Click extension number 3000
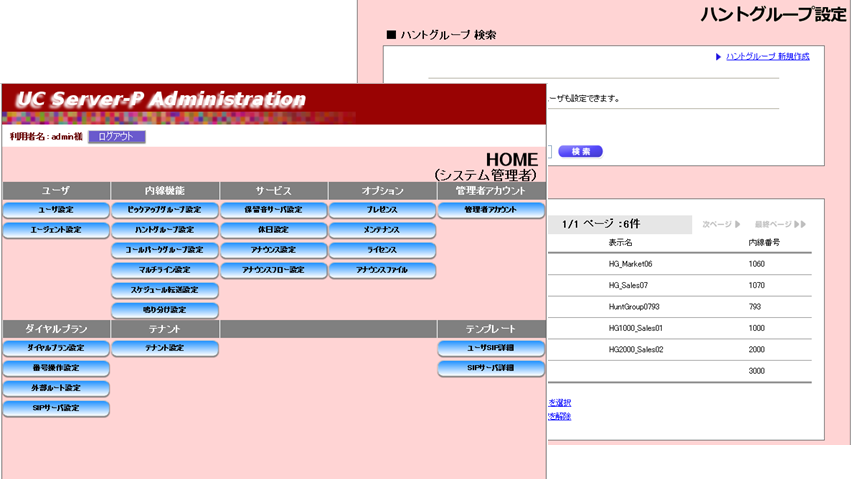The height and width of the screenshot is (479, 852). pos(756,371)
